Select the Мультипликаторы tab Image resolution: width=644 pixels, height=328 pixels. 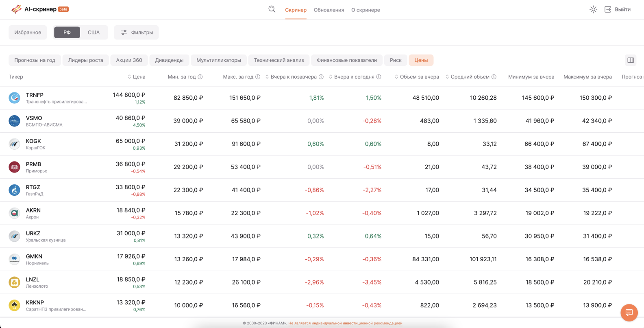tap(219, 60)
